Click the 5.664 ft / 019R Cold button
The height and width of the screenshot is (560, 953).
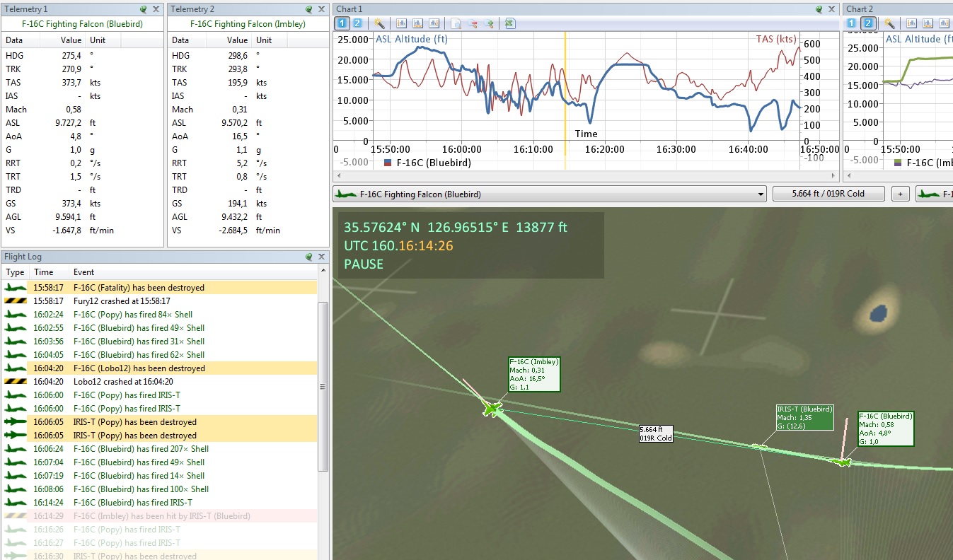[x=829, y=194]
